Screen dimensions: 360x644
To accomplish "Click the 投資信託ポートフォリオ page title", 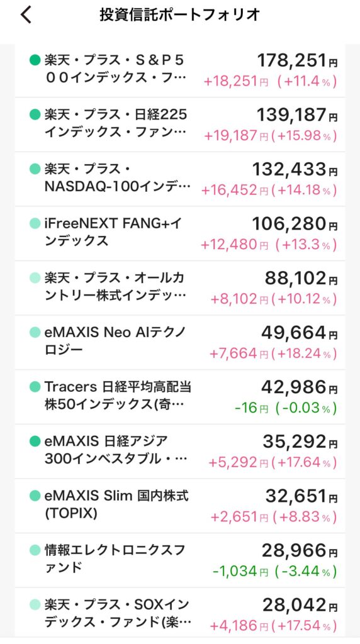I will click(179, 15).
